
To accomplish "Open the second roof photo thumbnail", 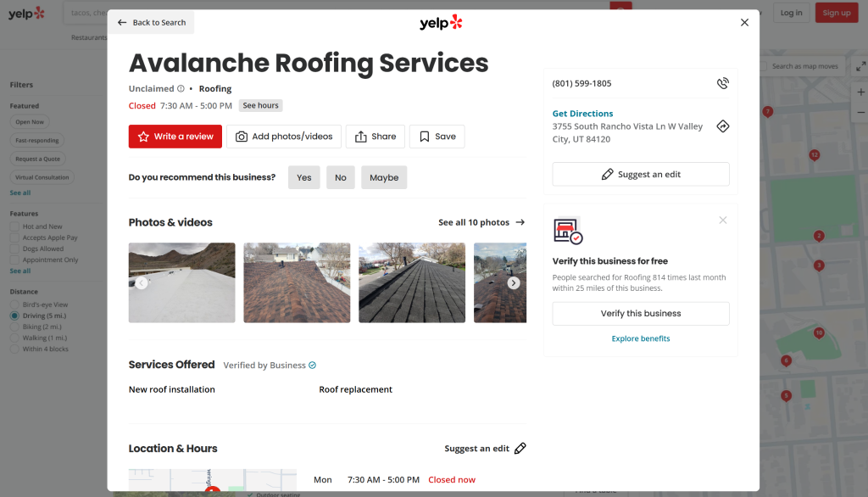I will (297, 283).
